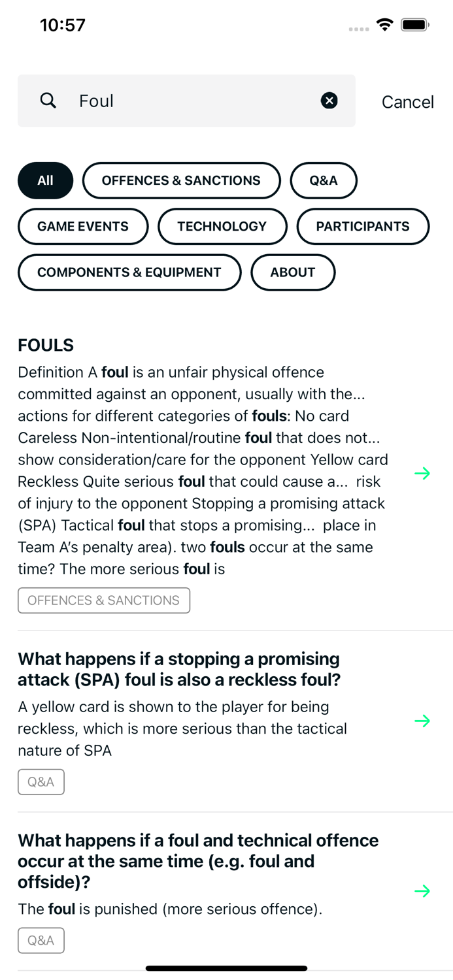Click the Wi-Fi icon in the status bar
Screen dimensions: 453x980
point(384,24)
